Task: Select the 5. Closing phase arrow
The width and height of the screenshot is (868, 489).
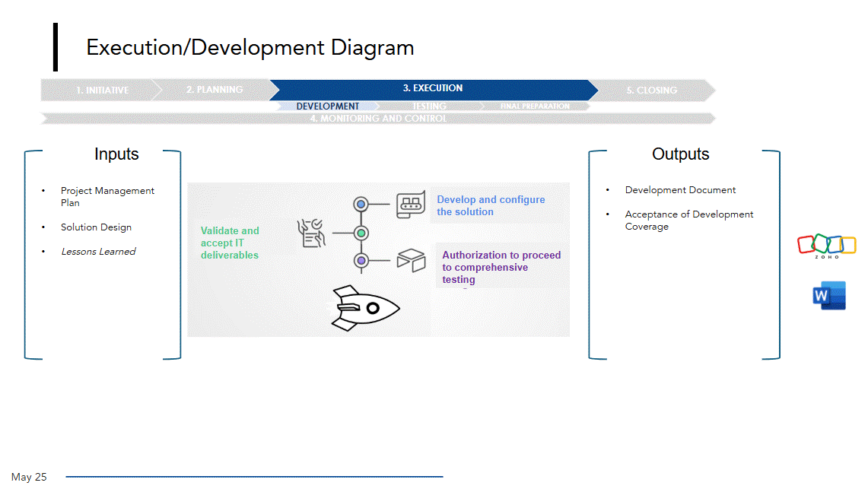Action: pos(651,90)
